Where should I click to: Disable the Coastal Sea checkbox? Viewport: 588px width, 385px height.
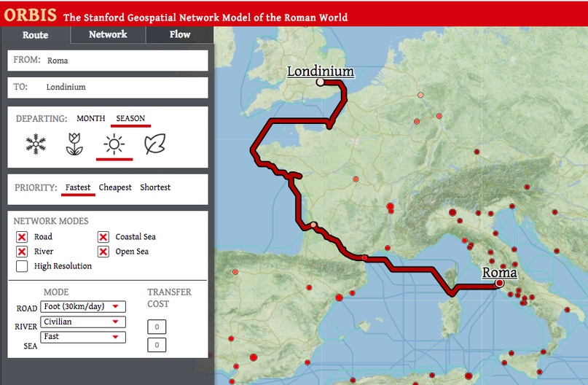(x=103, y=237)
